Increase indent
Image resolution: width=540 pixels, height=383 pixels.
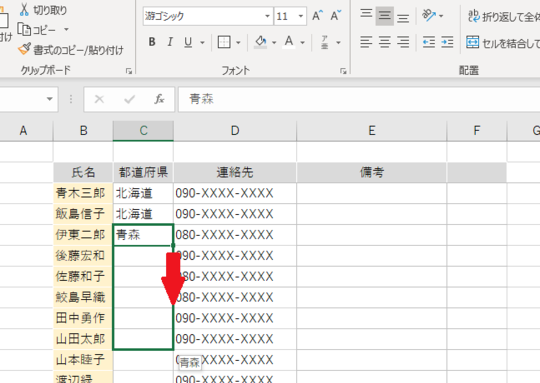[447, 42]
